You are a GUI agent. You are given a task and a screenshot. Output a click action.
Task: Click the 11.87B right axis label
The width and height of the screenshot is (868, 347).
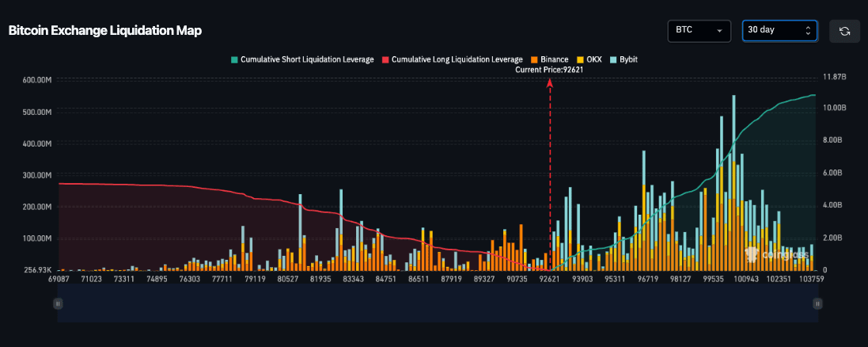835,78
